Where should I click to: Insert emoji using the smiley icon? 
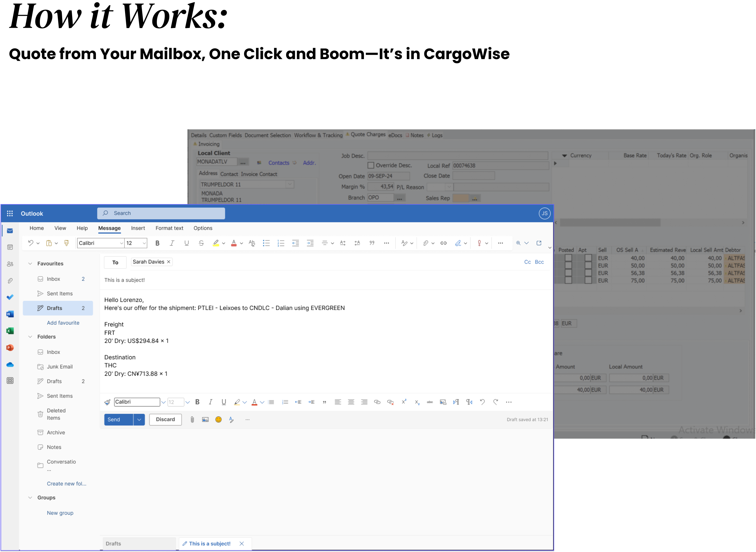click(218, 420)
